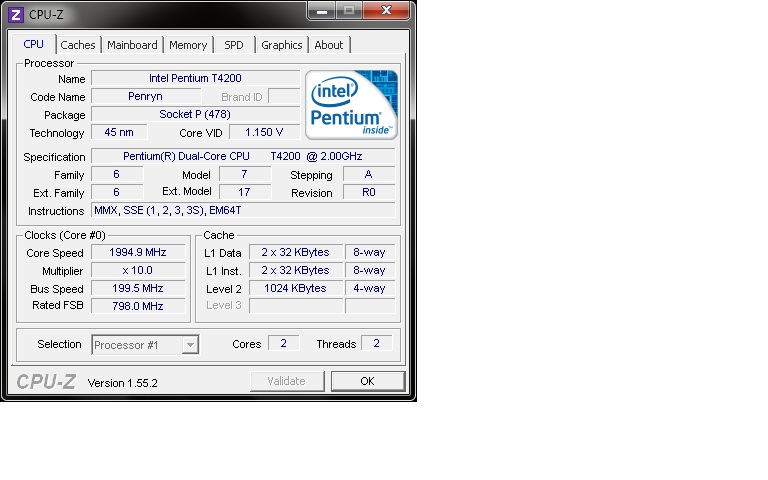Click the Core Speed value 1994.9 MHz
The width and height of the screenshot is (768, 480).
[138, 252]
